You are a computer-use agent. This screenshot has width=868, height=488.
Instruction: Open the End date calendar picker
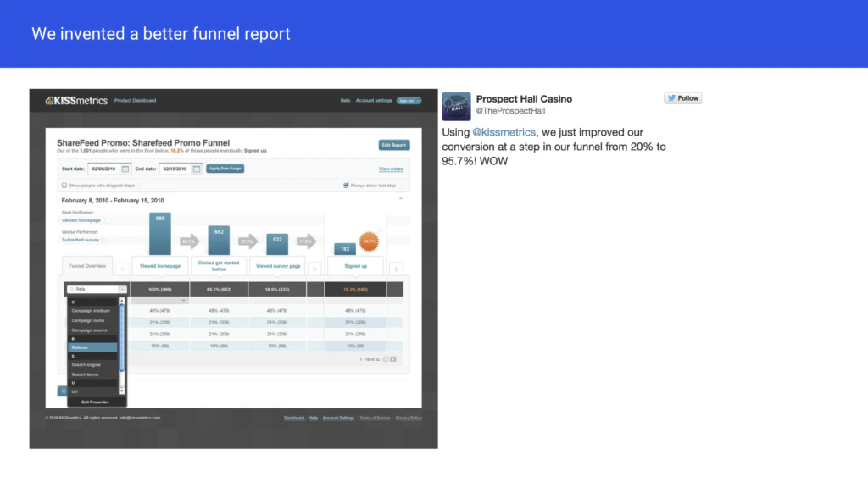pos(197,169)
